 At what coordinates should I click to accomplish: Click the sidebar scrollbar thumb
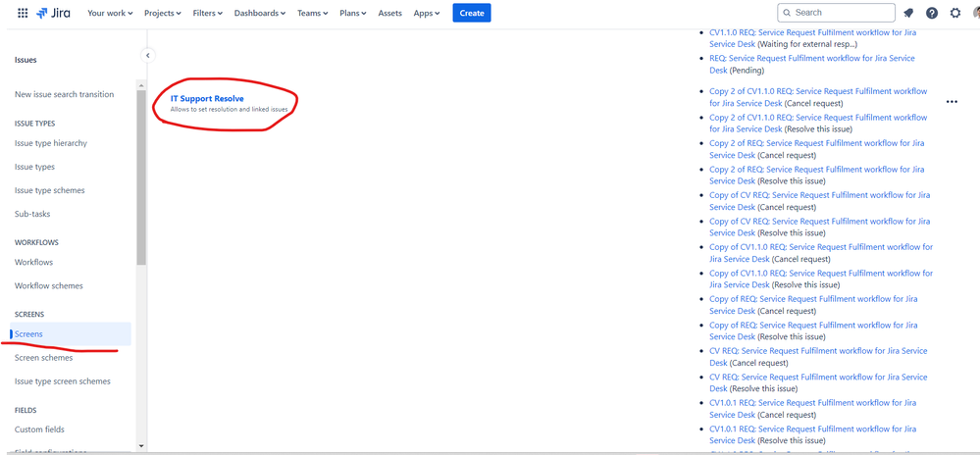[141, 177]
